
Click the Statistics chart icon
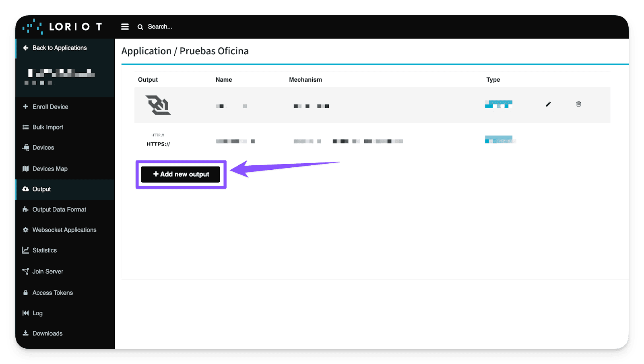coord(26,250)
